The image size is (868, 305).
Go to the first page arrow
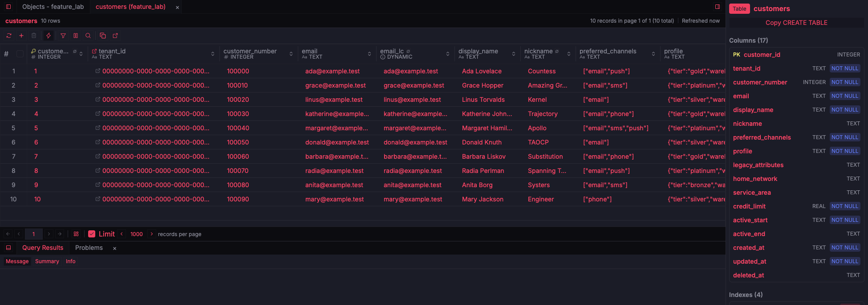8,234
